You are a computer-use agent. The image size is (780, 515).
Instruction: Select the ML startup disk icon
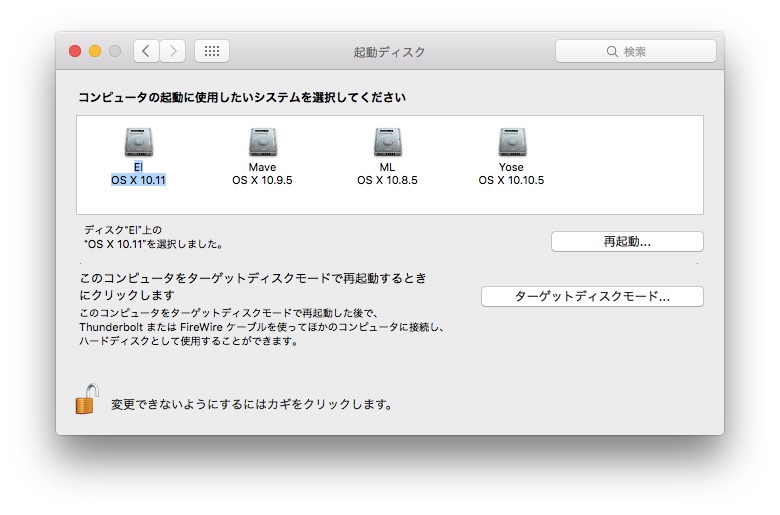[388, 142]
